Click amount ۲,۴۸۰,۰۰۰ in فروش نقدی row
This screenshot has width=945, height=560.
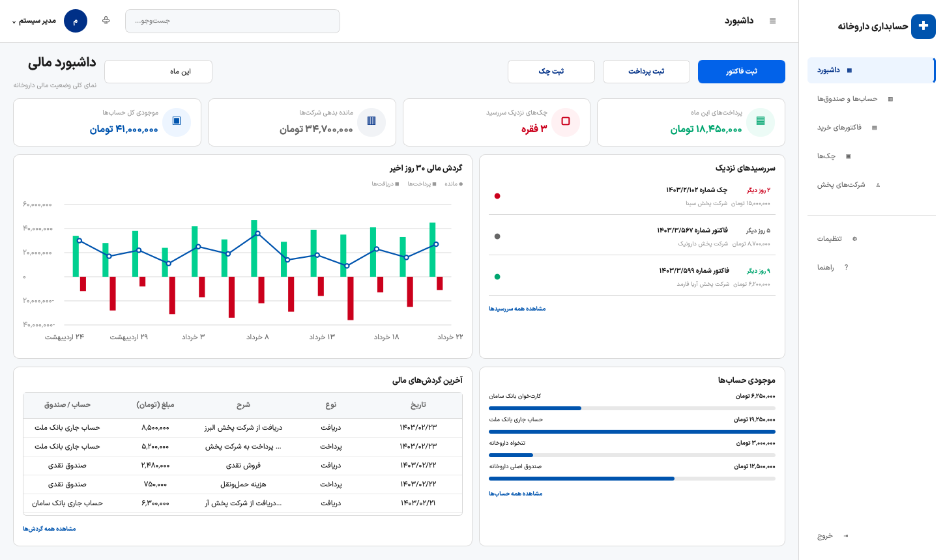[x=155, y=466]
